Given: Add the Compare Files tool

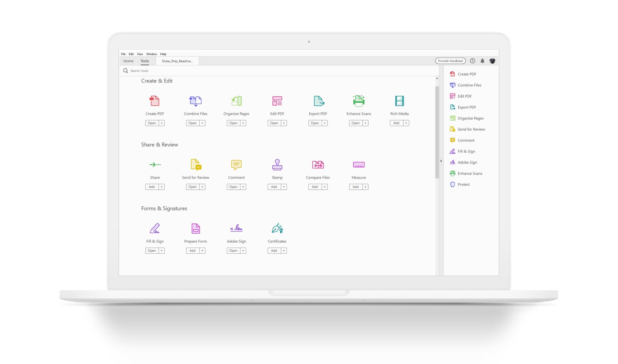Looking at the screenshot, I should click(315, 186).
